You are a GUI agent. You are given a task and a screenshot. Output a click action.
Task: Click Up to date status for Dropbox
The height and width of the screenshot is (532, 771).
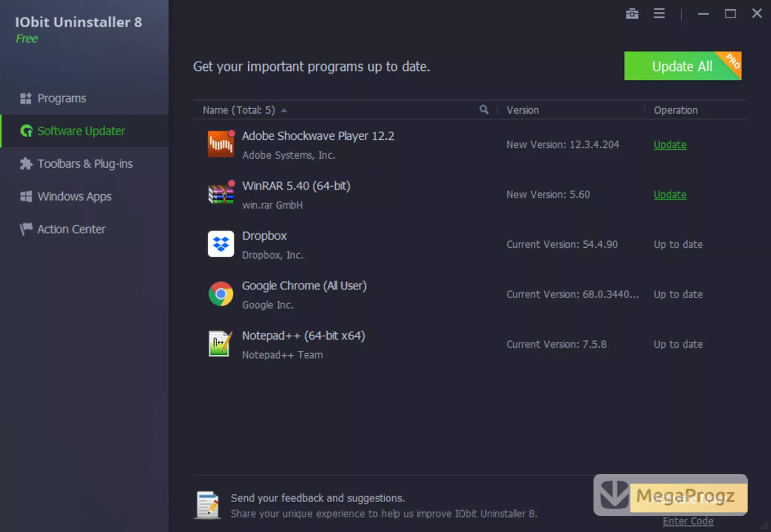click(x=678, y=245)
